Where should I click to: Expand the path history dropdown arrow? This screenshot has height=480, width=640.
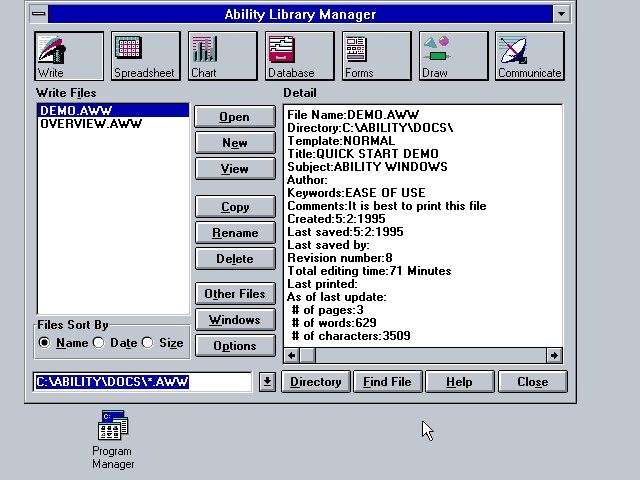pyautogui.click(x=267, y=382)
